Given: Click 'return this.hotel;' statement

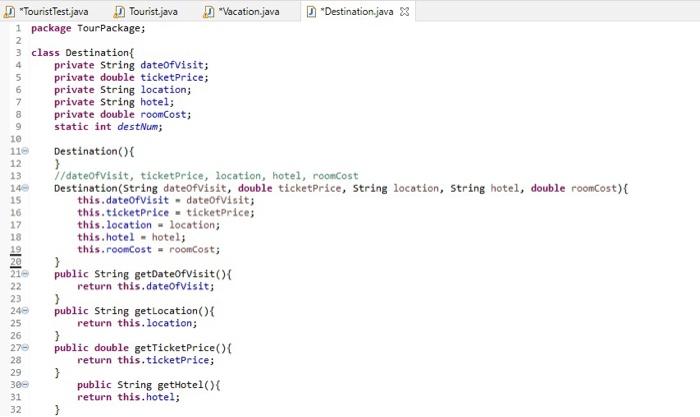Looking at the screenshot, I should click(x=129, y=397).
